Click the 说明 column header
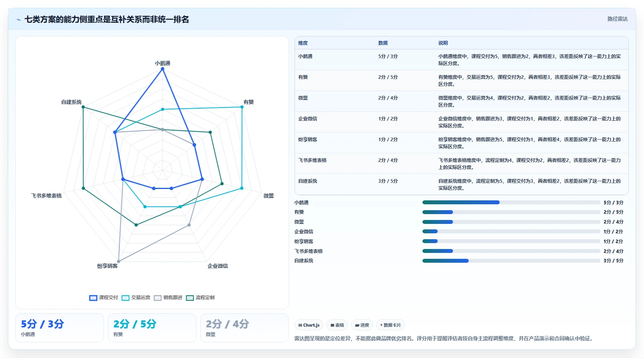The height and width of the screenshot is (358, 644). (443, 43)
